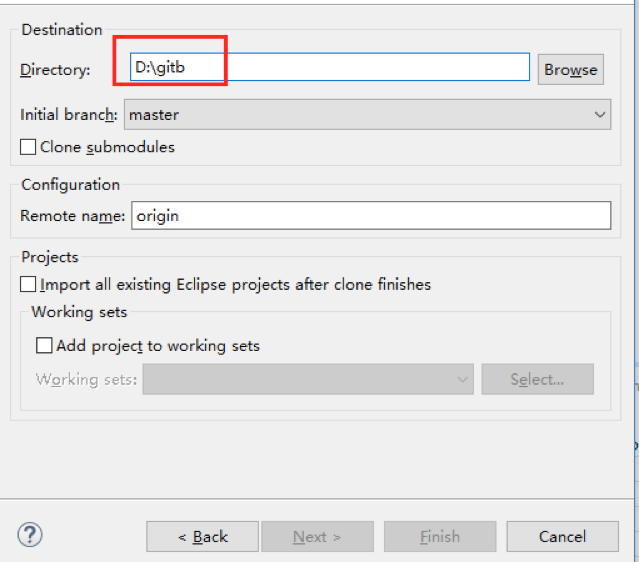The image size is (639, 562).
Task: Expand the Initial branch dropdown arrow
Action: click(599, 115)
